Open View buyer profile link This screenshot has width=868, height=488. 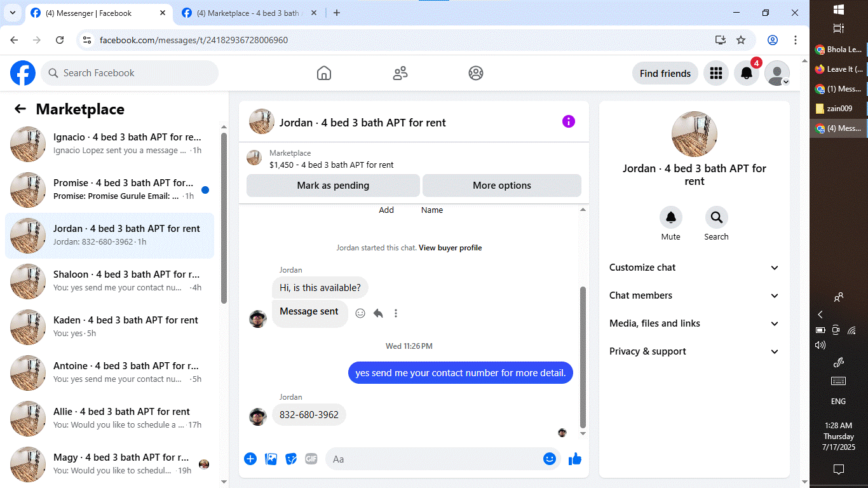[450, 248]
